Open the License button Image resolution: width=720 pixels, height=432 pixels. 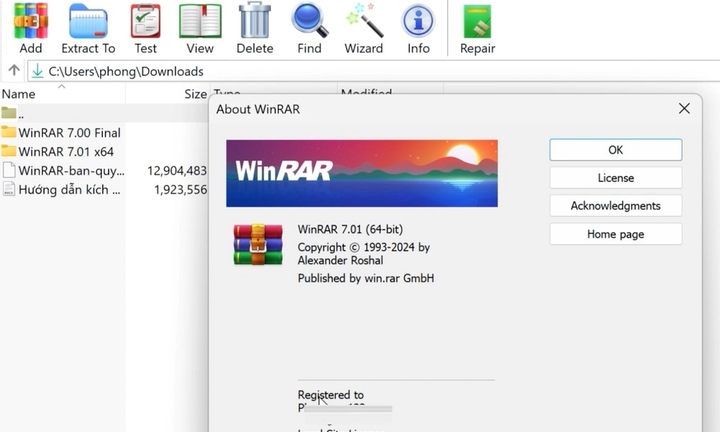pyautogui.click(x=615, y=178)
